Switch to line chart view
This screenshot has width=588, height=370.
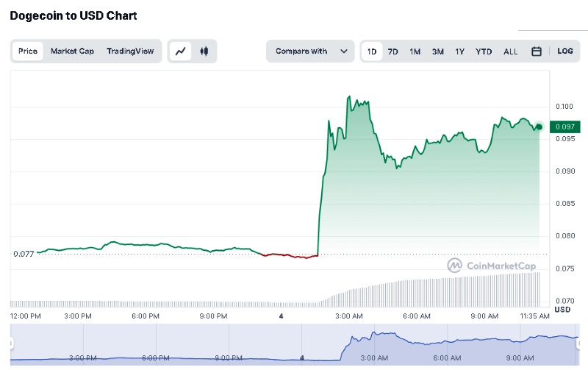[x=181, y=51]
